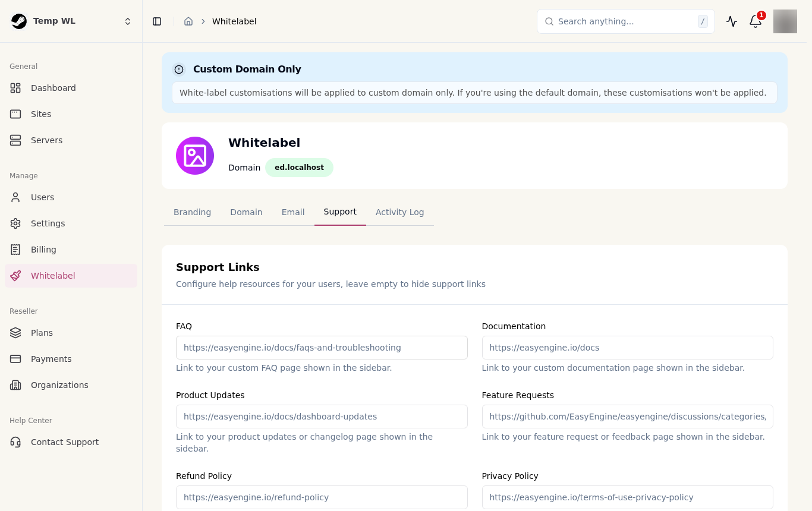Open the activity pulse icon

pyautogui.click(x=732, y=21)
